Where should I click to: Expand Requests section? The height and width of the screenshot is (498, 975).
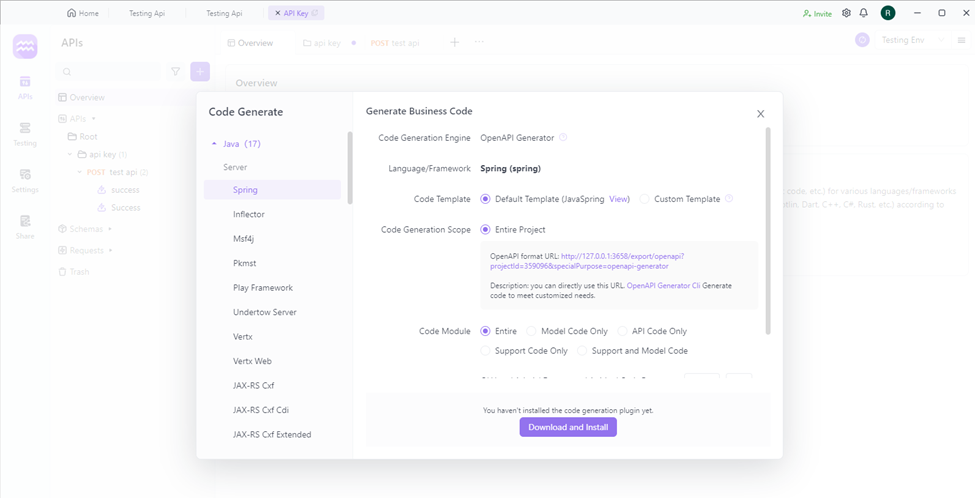coord(111,251)
